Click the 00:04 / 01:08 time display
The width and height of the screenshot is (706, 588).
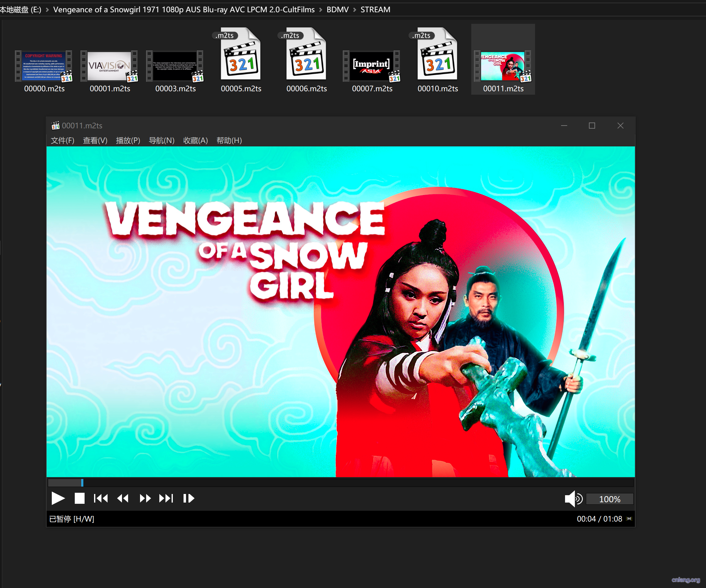click(599, 519)
